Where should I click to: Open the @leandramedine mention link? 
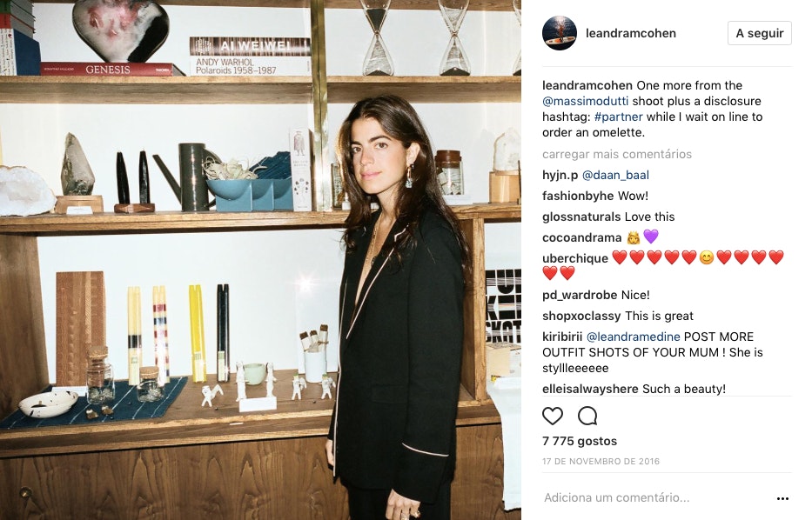(x=633, y=337)
